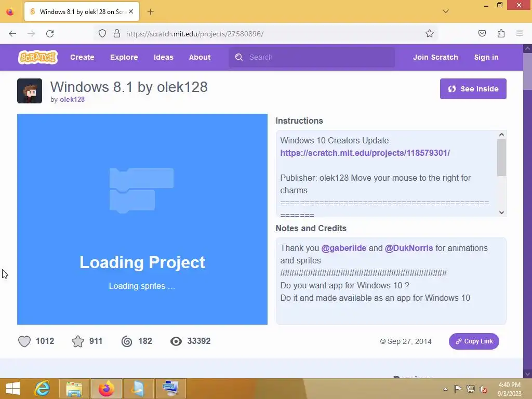Viewport: 532px width, 399px height.
Task: Click Sign in
Action: [x=486, y=57]
